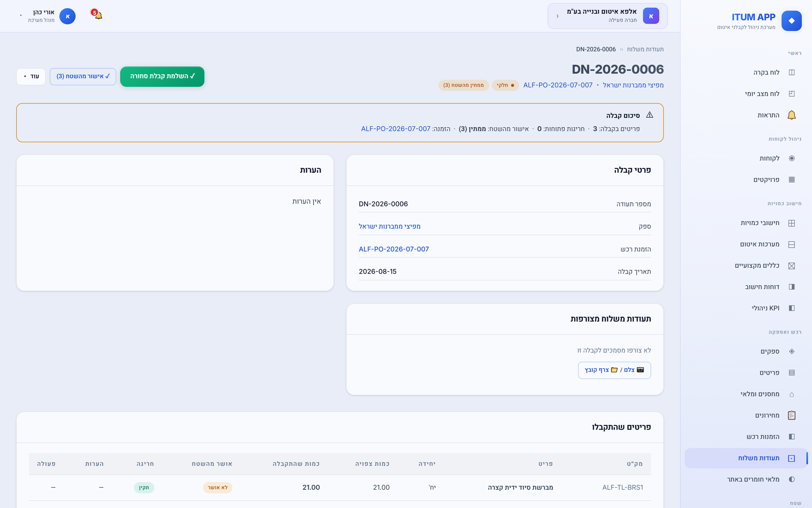Go to לוח בקרה in sidebar
This screenshot has width=812, height=508.
coord(766,72)
